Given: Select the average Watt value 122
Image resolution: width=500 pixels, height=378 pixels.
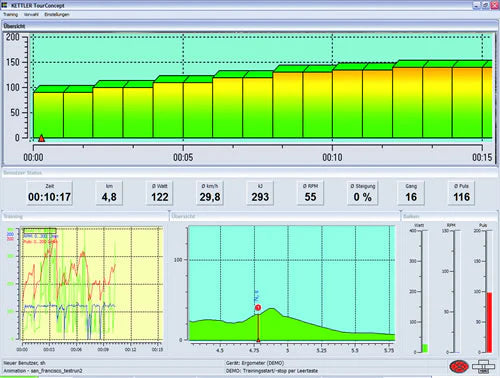Looking at the screenshot, I should tap(160, 197).
